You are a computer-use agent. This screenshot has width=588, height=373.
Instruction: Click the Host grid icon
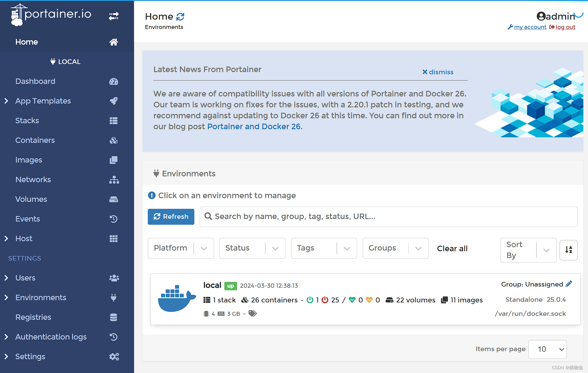114,238
